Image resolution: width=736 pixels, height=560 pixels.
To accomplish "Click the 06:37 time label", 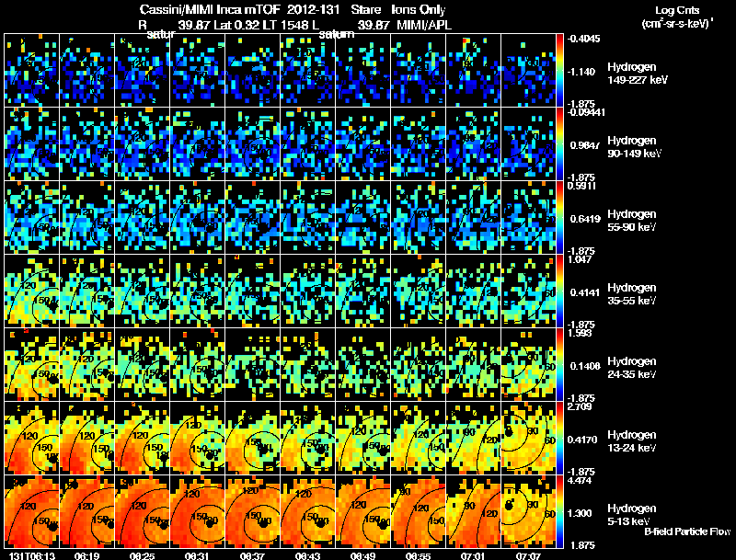I will point(252,555).
